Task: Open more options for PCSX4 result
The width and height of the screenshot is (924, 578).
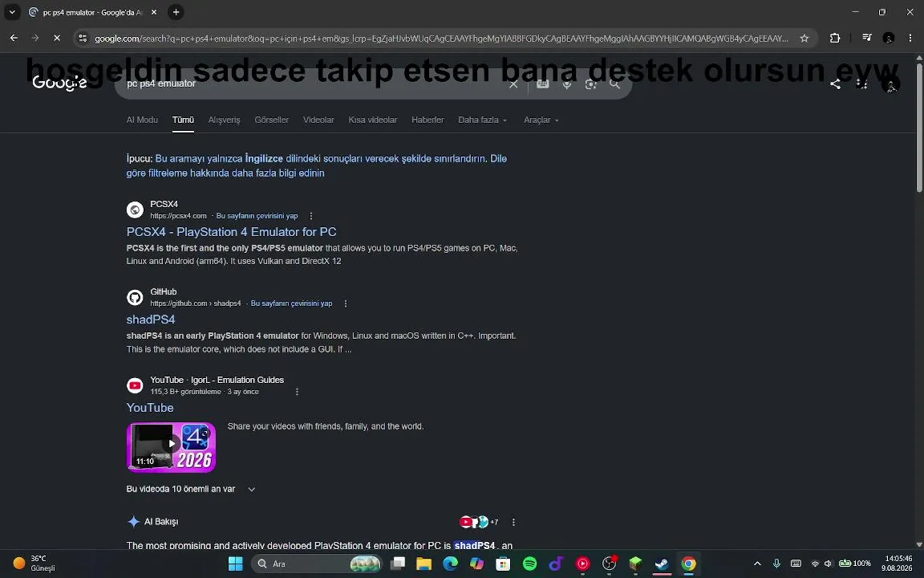Action: tap(311, 216)
